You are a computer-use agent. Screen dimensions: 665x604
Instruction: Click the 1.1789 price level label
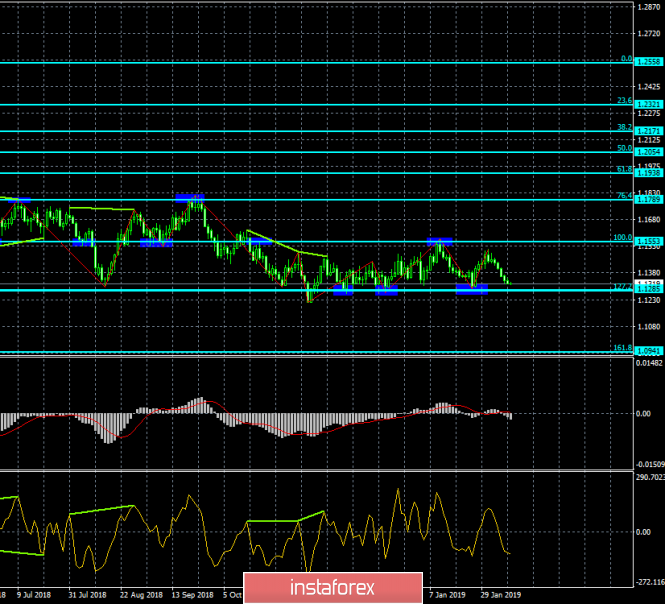pyautogui.click(x=649, y=199)
